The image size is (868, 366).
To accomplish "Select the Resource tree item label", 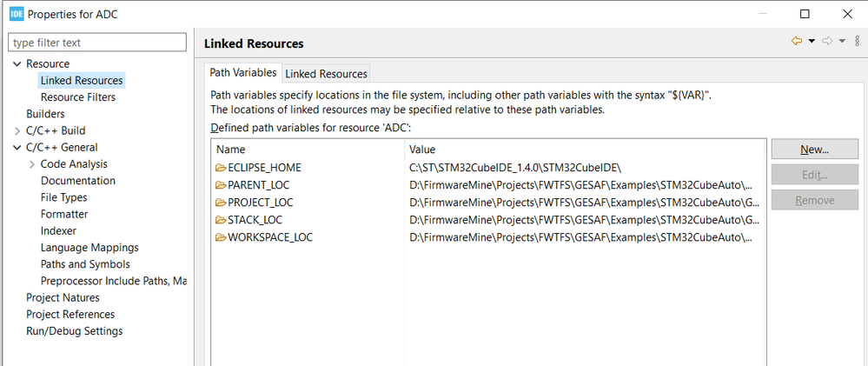I will click(x=48, y=63).
